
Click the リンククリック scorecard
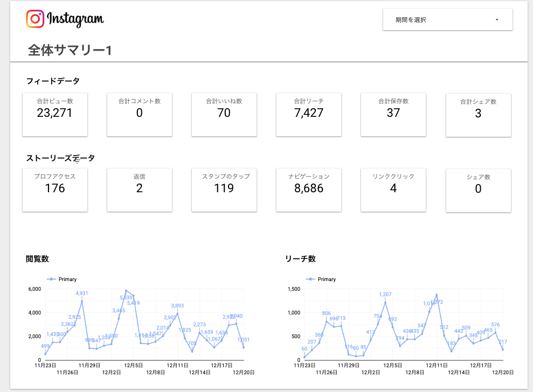(x=393, y=190)
